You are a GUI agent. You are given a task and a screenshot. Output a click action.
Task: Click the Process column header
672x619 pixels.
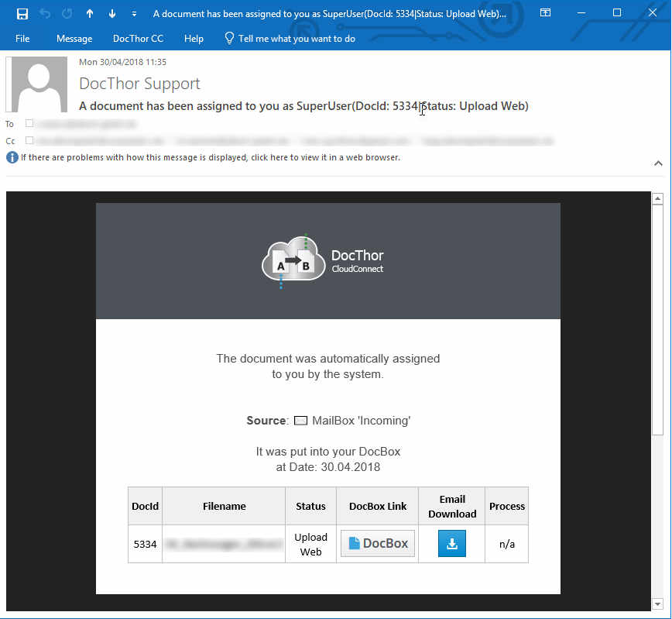coord(506,506)
